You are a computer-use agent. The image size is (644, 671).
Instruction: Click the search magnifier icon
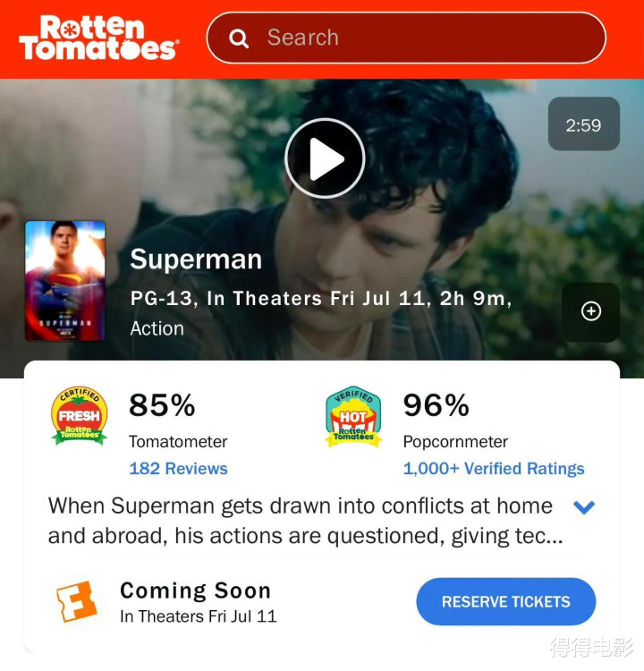point(239,38)
